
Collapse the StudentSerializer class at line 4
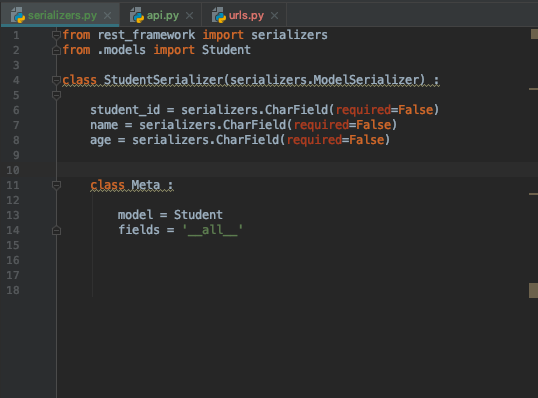(56, 80)
